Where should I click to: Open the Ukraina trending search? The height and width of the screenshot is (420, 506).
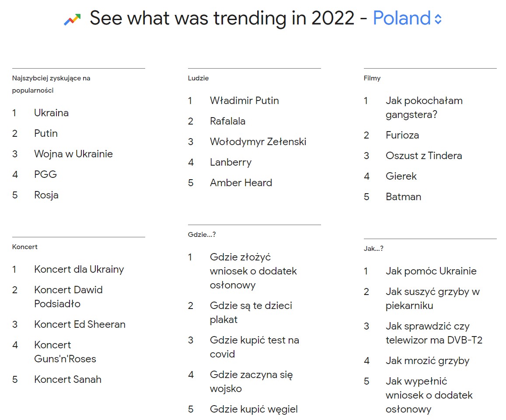click(x=51, y=113)
